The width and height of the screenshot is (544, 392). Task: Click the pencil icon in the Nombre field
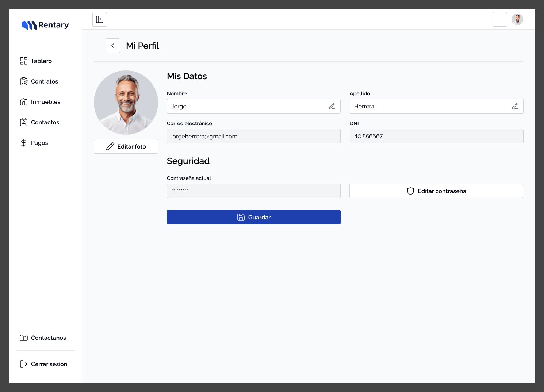tap(332, 106)
